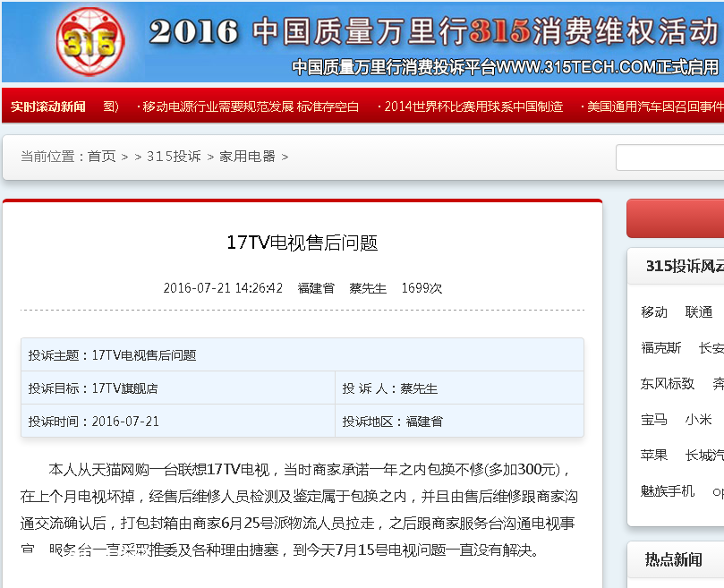Click the search input field
This screenshot has height=588, width=724.
coord(670,158)
